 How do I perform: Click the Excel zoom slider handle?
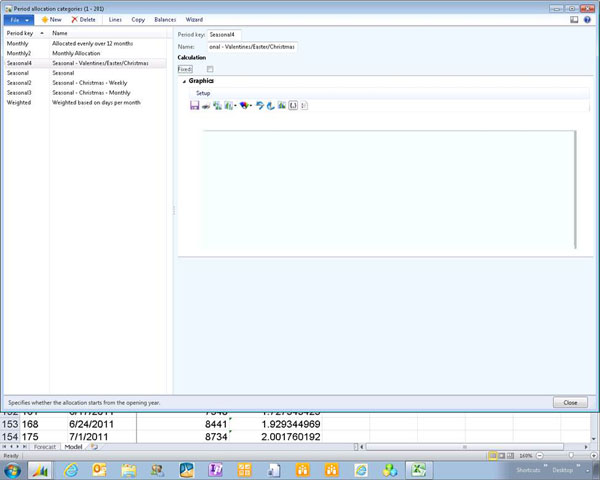571,456
